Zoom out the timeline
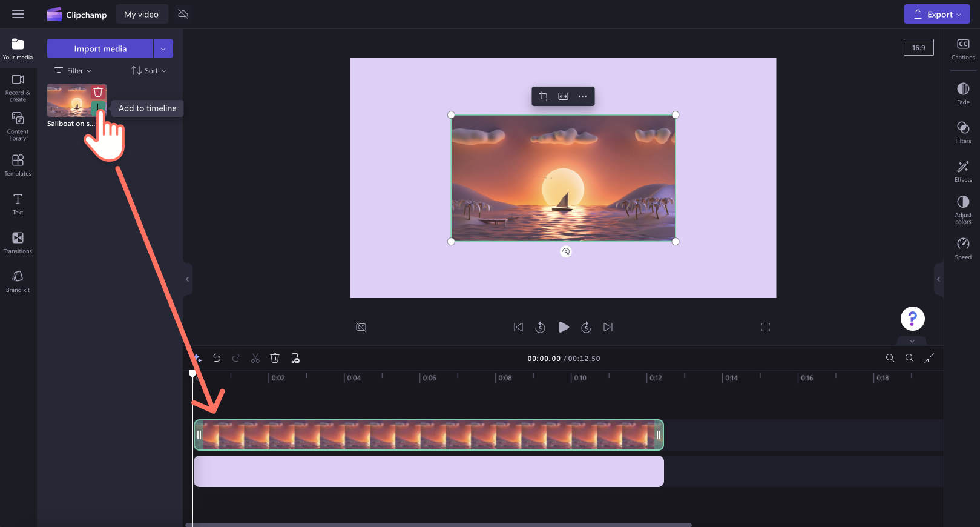 [x=890, y=358]
